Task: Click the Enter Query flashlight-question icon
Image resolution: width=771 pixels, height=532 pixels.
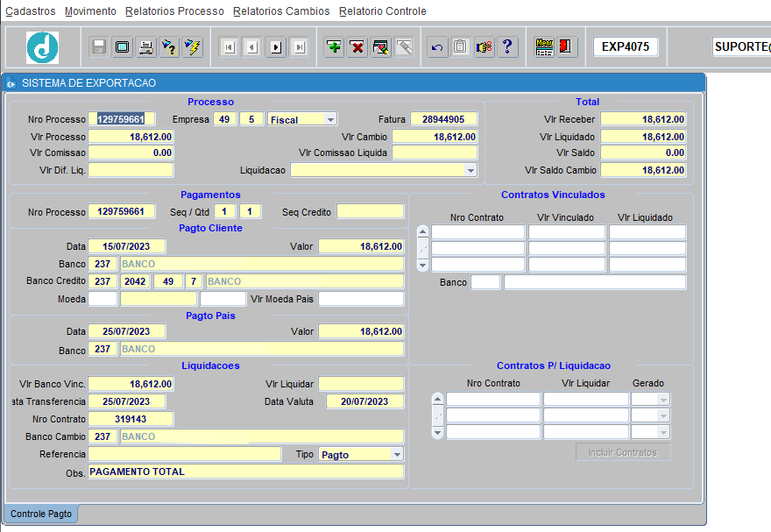Action: (x=170, y=47)
